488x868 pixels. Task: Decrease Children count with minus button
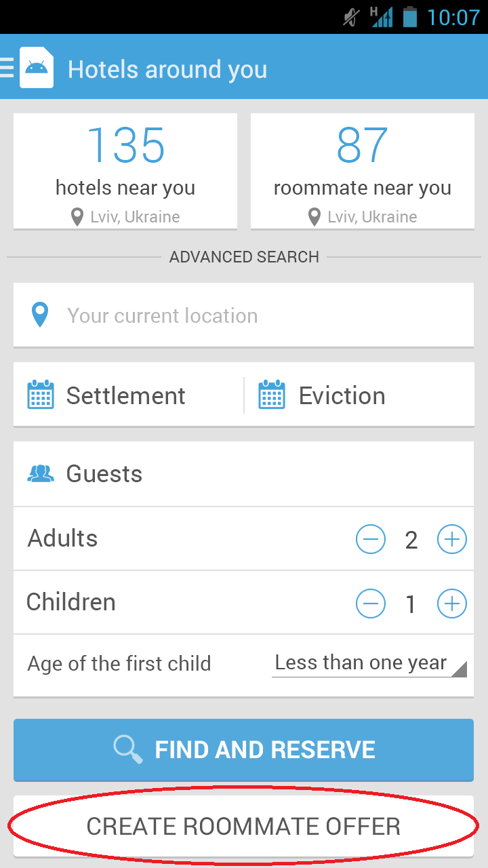371,604
